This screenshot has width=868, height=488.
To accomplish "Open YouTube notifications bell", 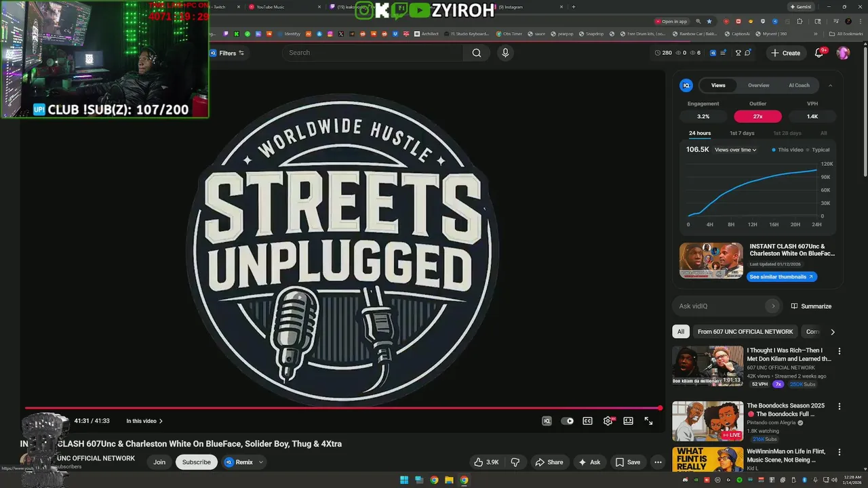I will tap(819, 53).
